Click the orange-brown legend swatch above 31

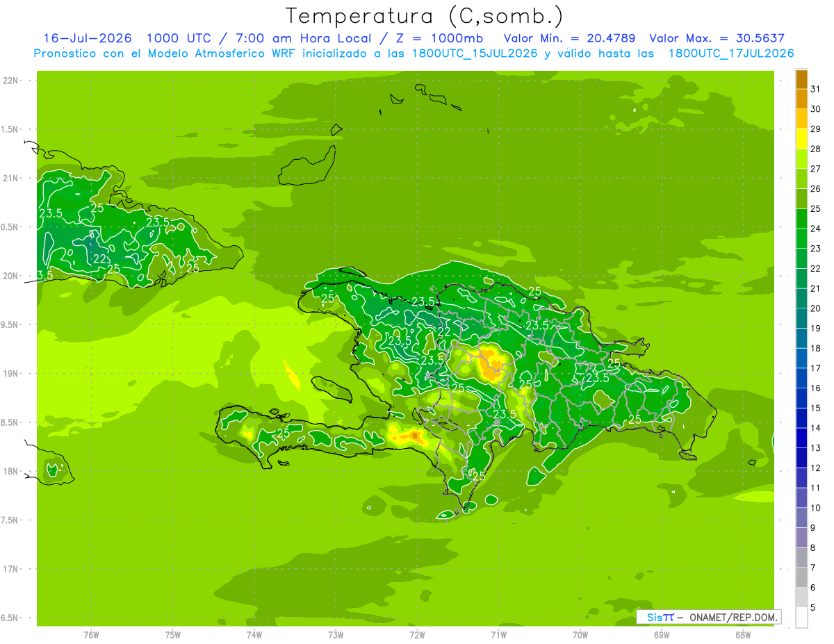click(x=801, y=79)
